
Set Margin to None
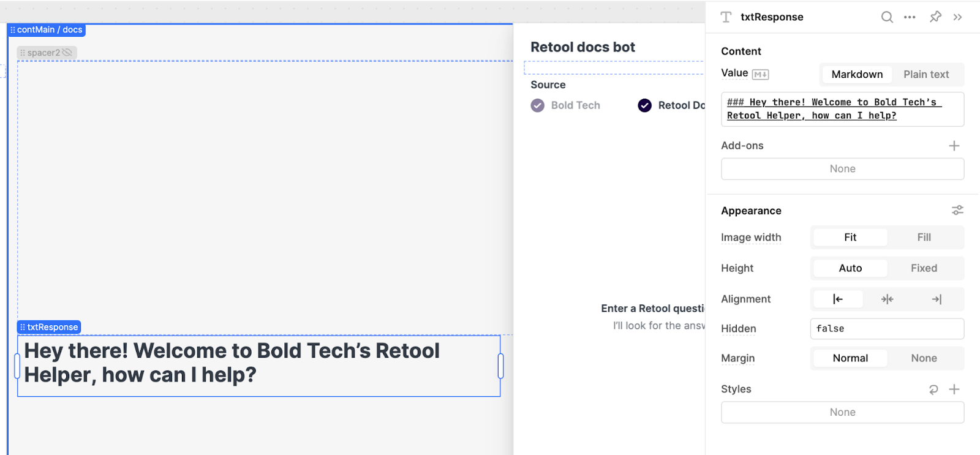tap(924, 358)
